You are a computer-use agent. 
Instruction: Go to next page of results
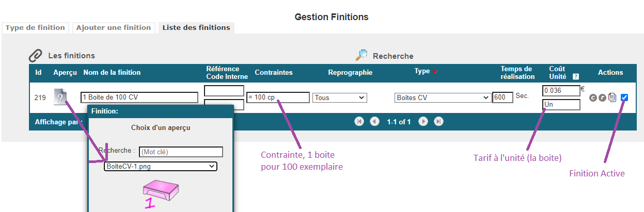click(423, 122)
